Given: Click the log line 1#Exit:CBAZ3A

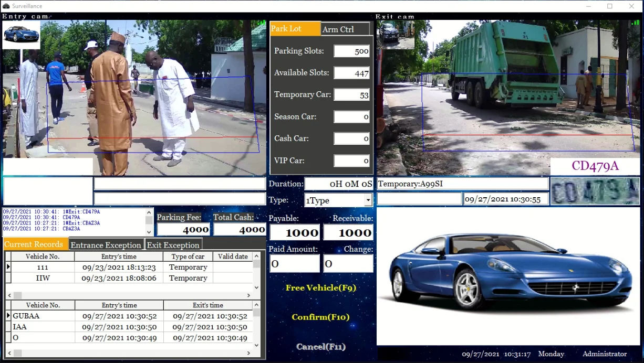Looking at the screenshot, I should coord(51,223).
